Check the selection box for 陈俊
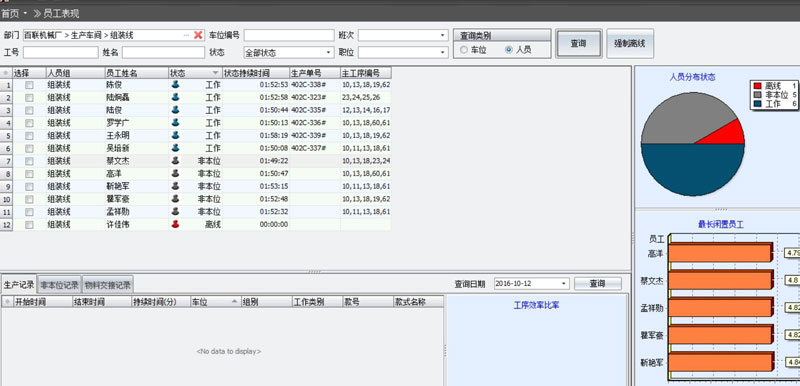 pyautogui.click(x=30, y=85)
